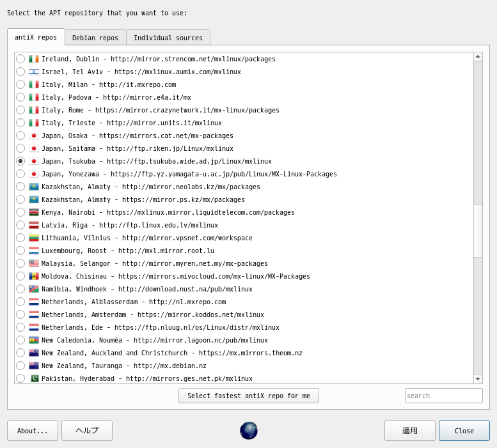Viewport: 497px width, 448px height.
Task: Click the Netherlands, Alblasserdam nl.mxrepo.com text
Action: [x=134, y=302]
